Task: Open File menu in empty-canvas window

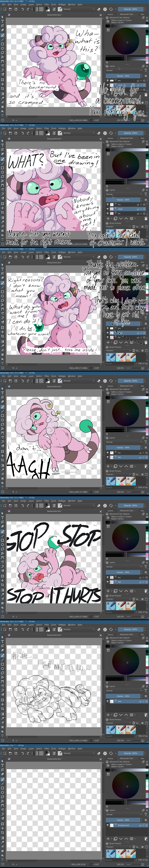Action: 4,749
